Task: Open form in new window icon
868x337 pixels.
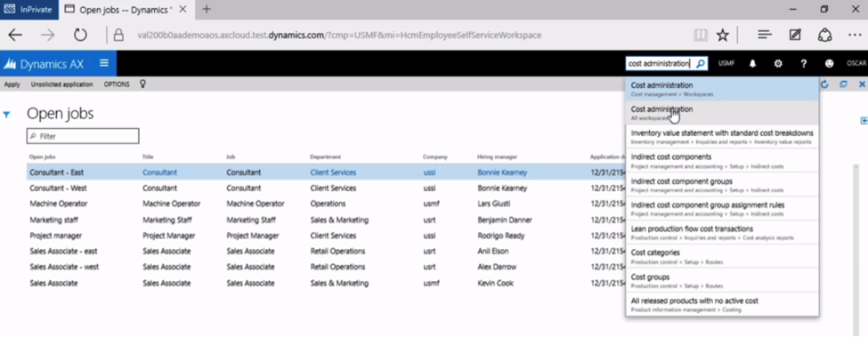Action: coord(843,84)
